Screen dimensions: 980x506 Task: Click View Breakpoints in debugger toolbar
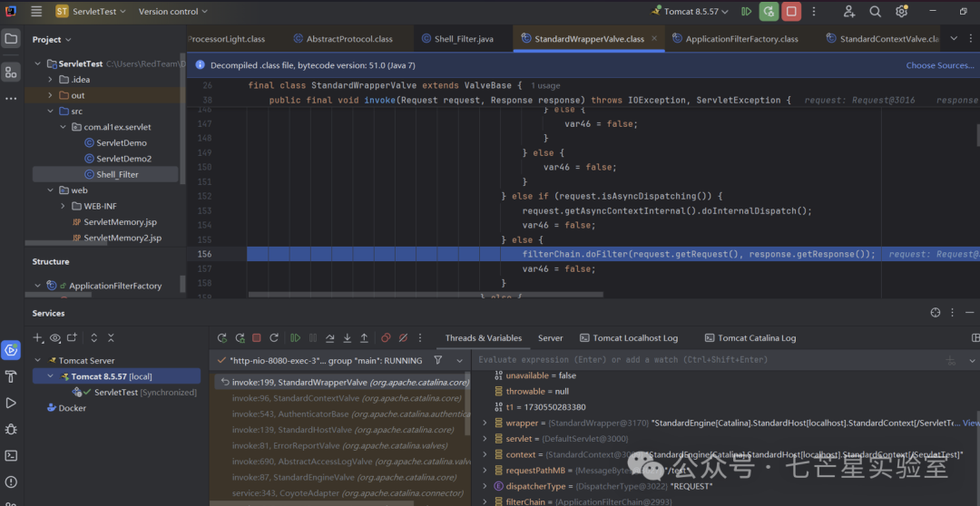pyautogui.click(x=387, y=338)
